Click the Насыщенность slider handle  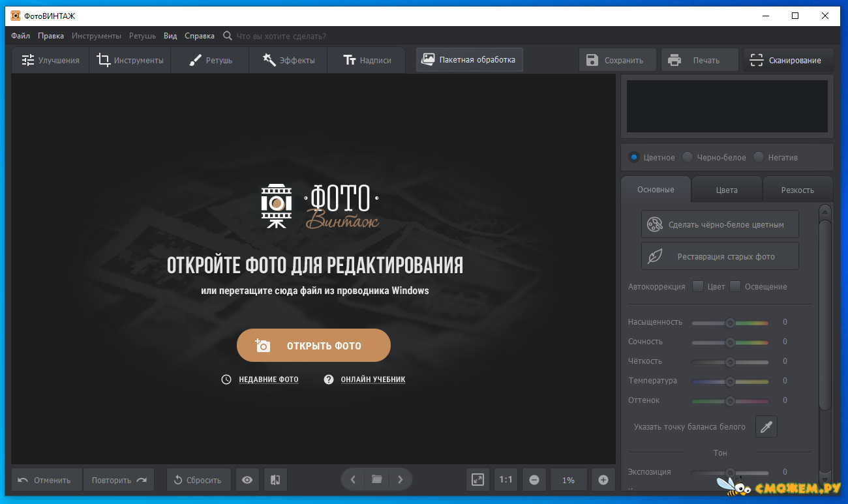coord(730,323)
